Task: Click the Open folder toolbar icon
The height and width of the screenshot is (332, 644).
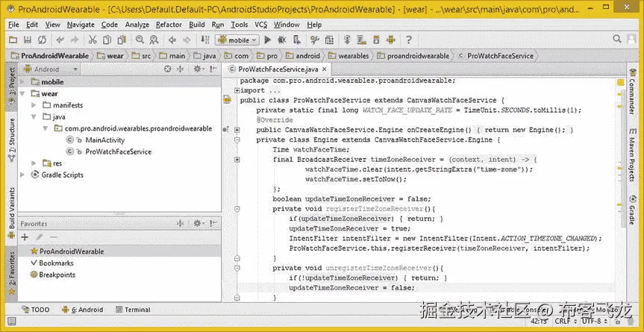Action: pos(13,40)
